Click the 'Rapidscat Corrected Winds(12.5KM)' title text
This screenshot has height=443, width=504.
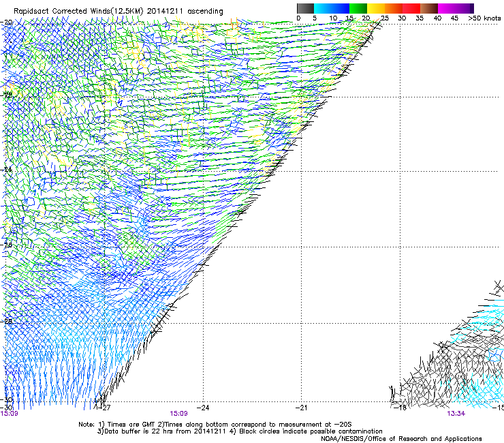pyautogui.click(x=79, y=12)
